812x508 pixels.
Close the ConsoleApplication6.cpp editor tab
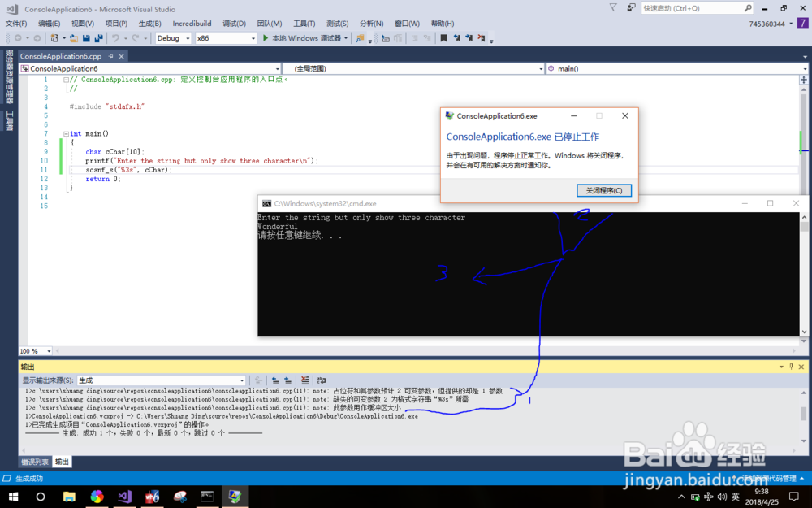point(121,56)
